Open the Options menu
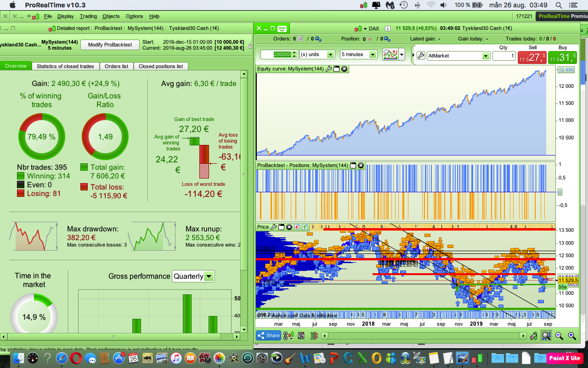Viewport: 588px width, 368px height. click(135, 16)
